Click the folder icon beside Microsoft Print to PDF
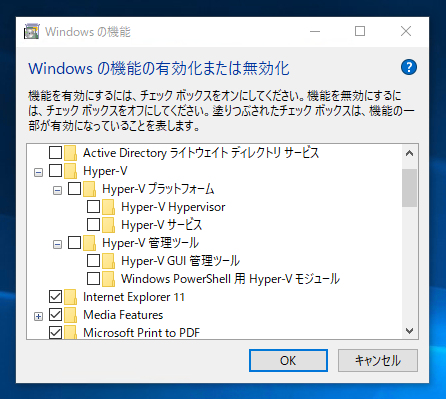The image size is (446, 399). 71,332
